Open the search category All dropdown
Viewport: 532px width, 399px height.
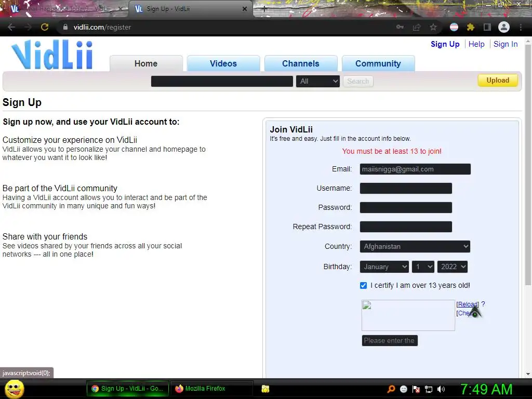coord(318,82)
